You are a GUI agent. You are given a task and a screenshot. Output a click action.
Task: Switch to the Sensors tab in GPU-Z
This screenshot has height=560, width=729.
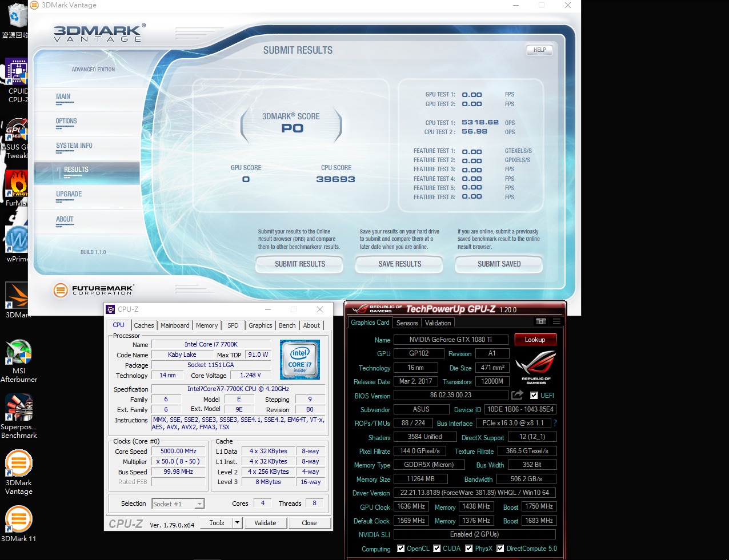coord(407,323)
